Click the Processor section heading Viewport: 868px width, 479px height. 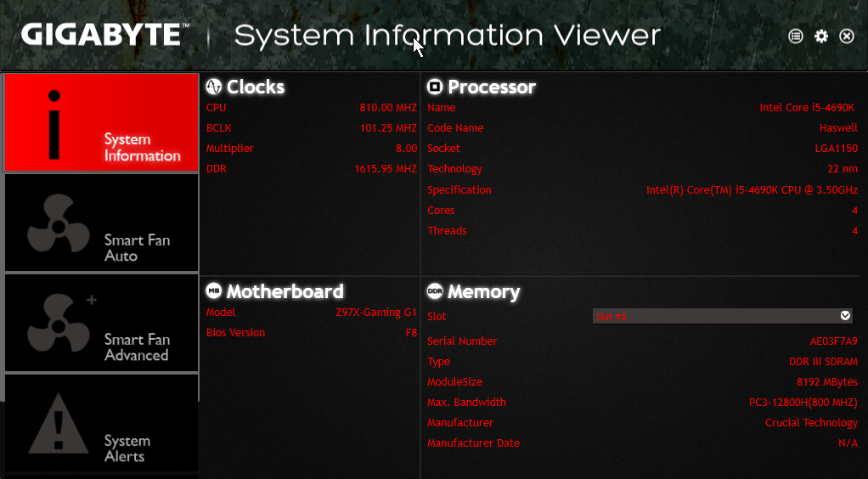492,87
